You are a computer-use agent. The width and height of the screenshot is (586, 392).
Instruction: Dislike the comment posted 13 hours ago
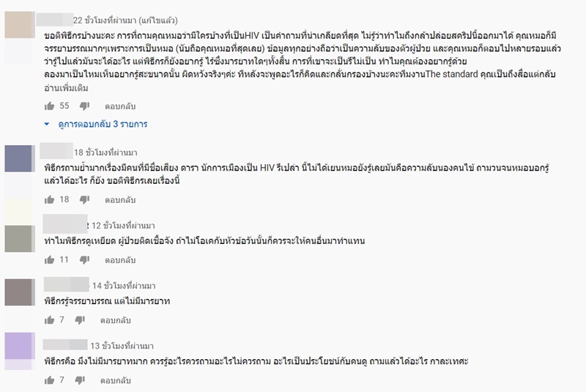click(81, 380)
